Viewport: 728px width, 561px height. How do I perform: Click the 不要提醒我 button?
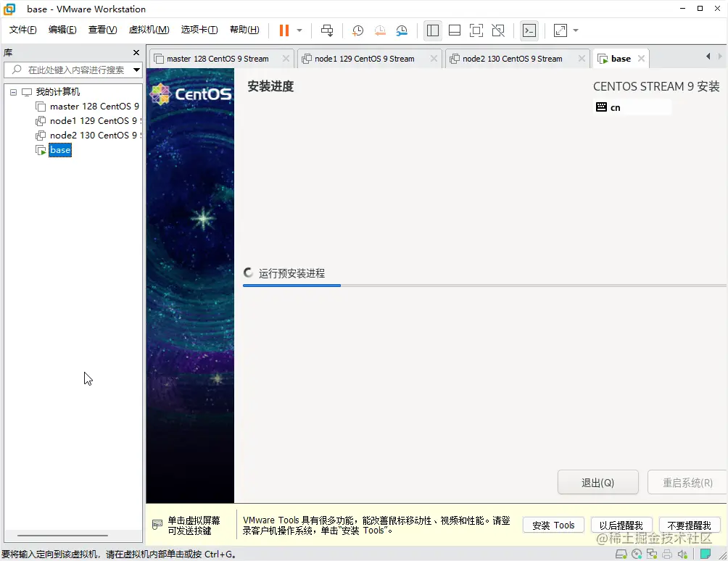(x=689, y=525)
